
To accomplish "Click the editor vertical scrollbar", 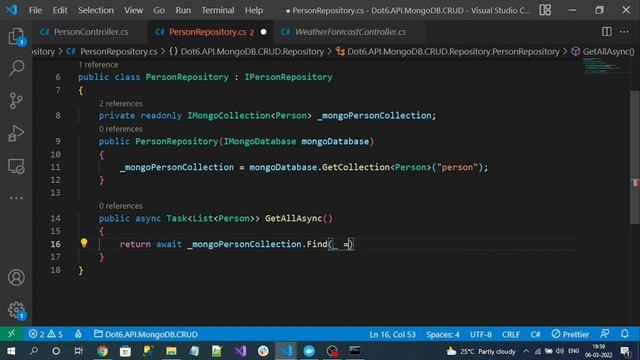I will (x=635, y=157).
